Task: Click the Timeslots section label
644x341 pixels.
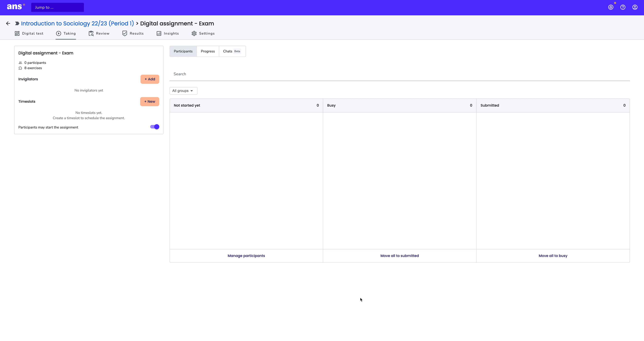Action: [x=27, y=101]
